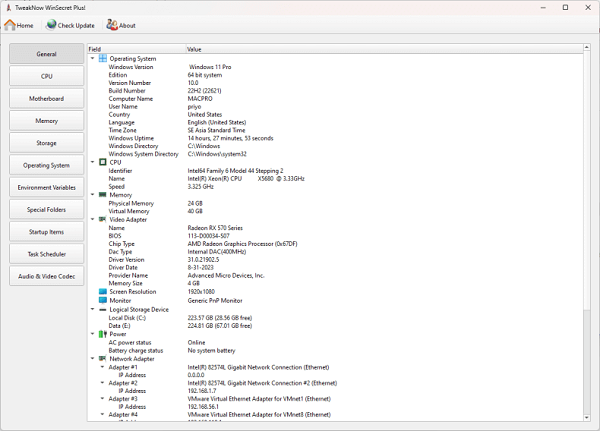
Task: Click the Check Update toolbar label
Action: pos(76,26)
